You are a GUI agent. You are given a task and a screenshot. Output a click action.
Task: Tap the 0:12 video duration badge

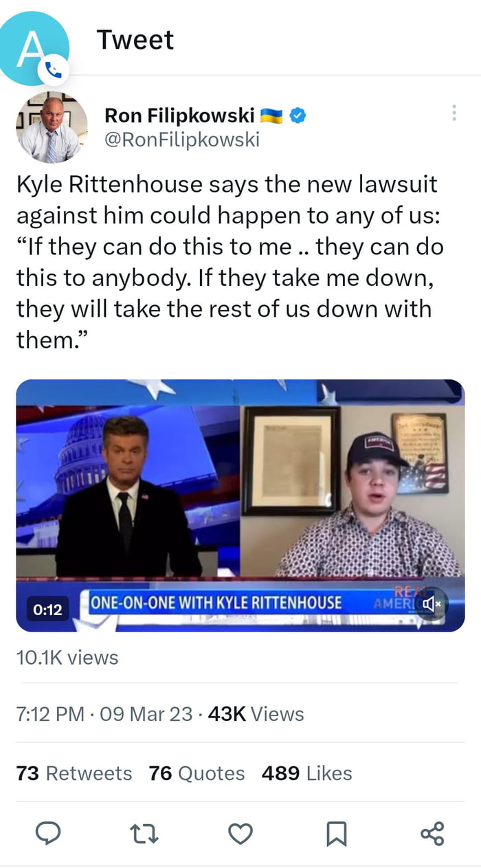pos(47,609)
